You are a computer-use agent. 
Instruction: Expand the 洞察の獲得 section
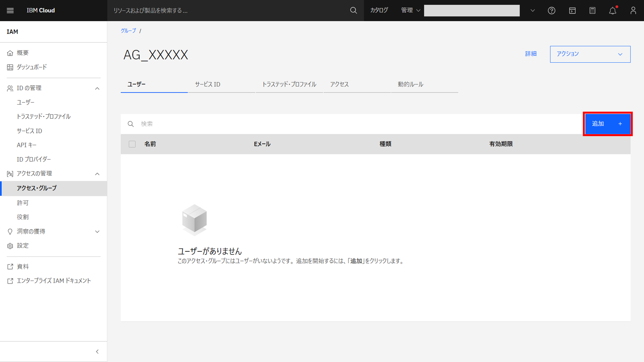tap(97, 232)
